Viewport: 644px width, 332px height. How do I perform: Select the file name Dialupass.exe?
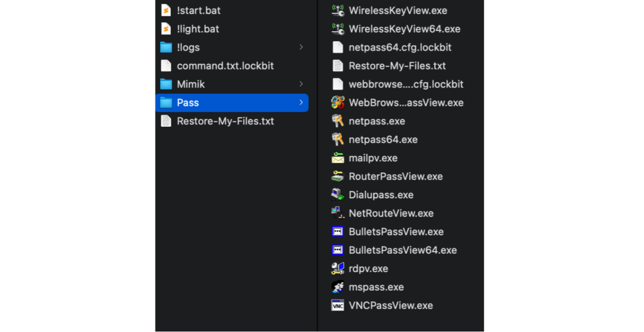tap(381, 195)
